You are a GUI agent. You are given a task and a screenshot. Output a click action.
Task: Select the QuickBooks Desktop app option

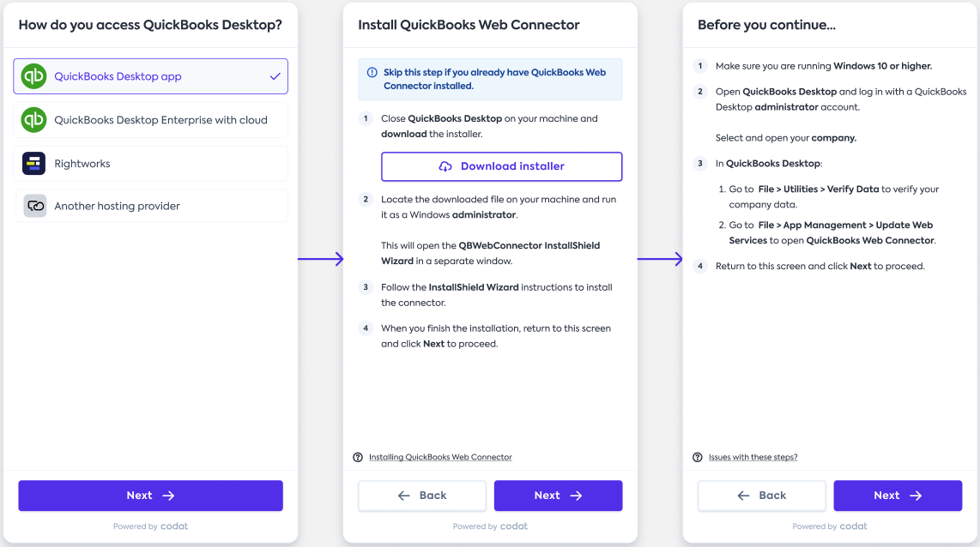[x=150, y=76]
